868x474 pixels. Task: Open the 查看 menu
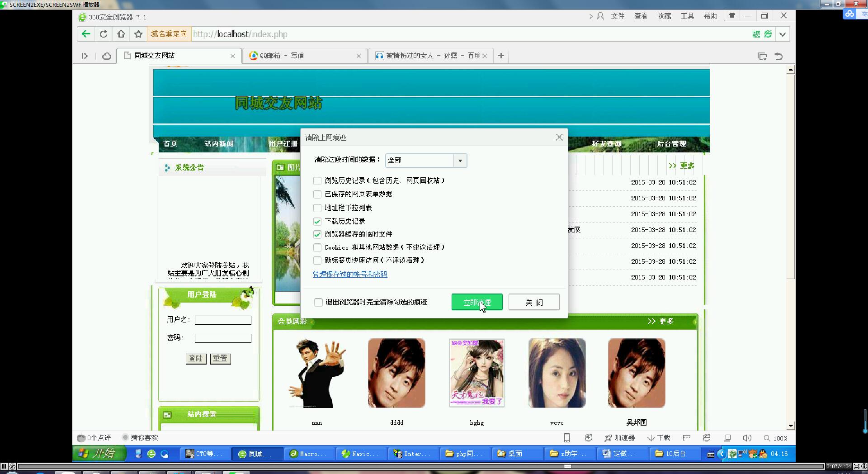[x=641, y=16]
